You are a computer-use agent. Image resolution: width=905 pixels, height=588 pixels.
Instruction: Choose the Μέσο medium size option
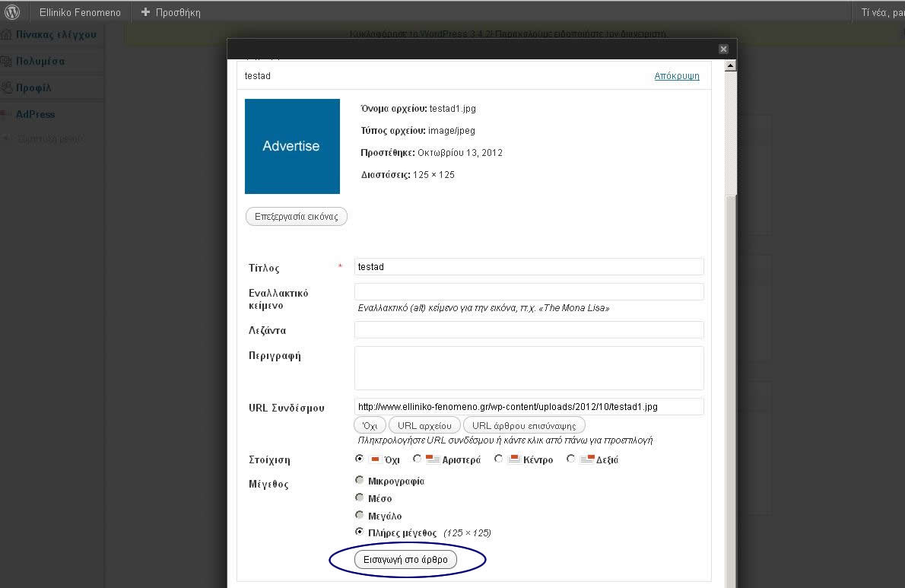(x=359, y=497)
